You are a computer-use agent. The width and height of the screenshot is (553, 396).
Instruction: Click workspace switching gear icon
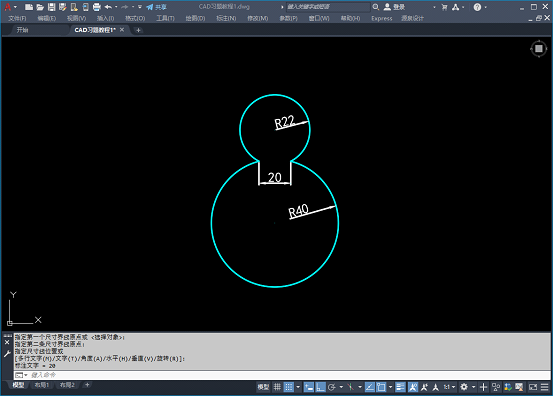pyautogui.click(x=464, y=387)
